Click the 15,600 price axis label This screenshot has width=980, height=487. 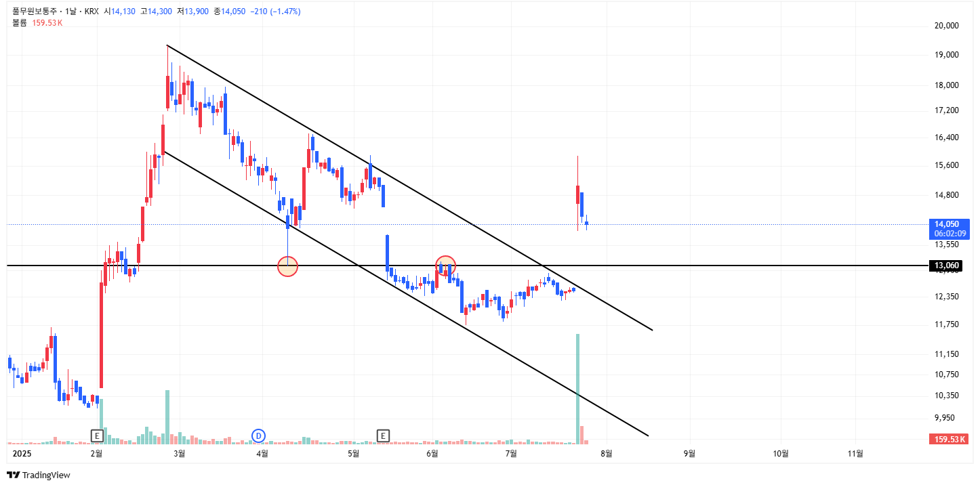947,165
